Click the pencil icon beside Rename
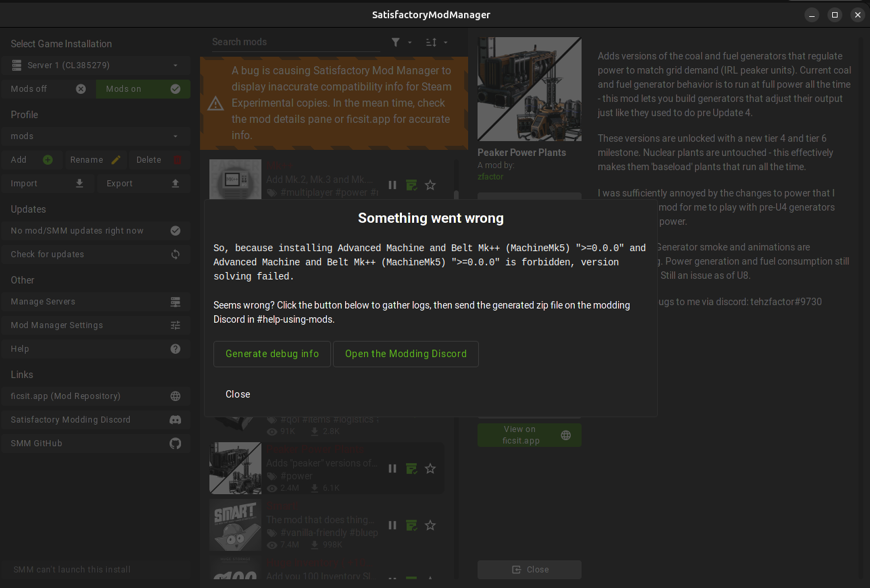Screen dimensions: 870x588 coord(116,160)
